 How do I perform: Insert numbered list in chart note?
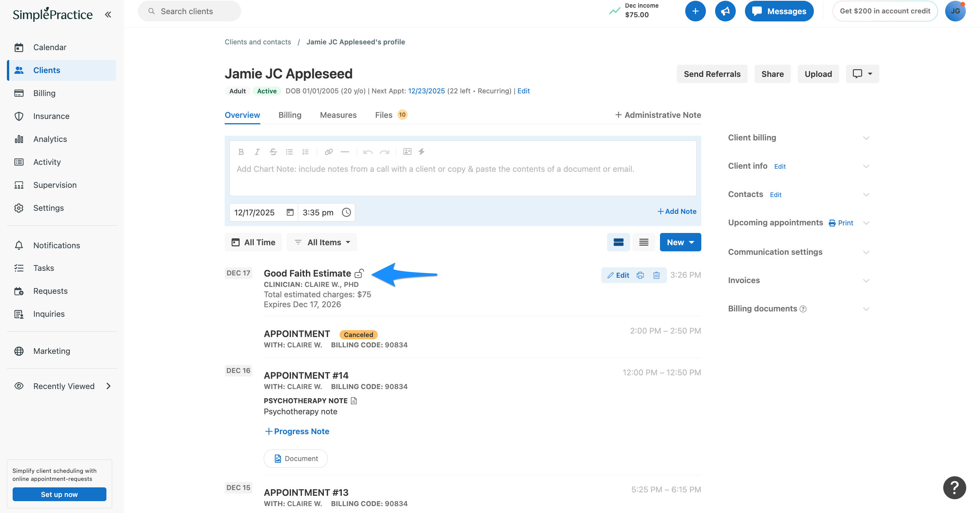(x=305, y=152)
